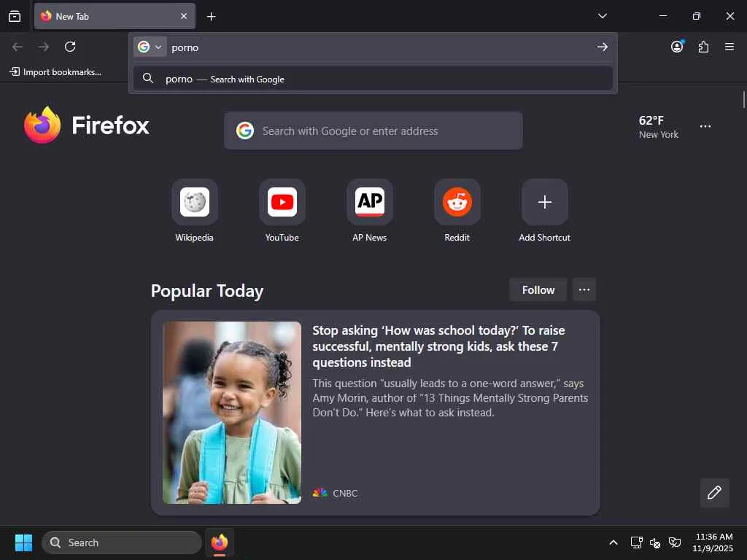The image size is (747, 560).
Task: Open the YouTube shortcut
Action: [x=282, y=211]
